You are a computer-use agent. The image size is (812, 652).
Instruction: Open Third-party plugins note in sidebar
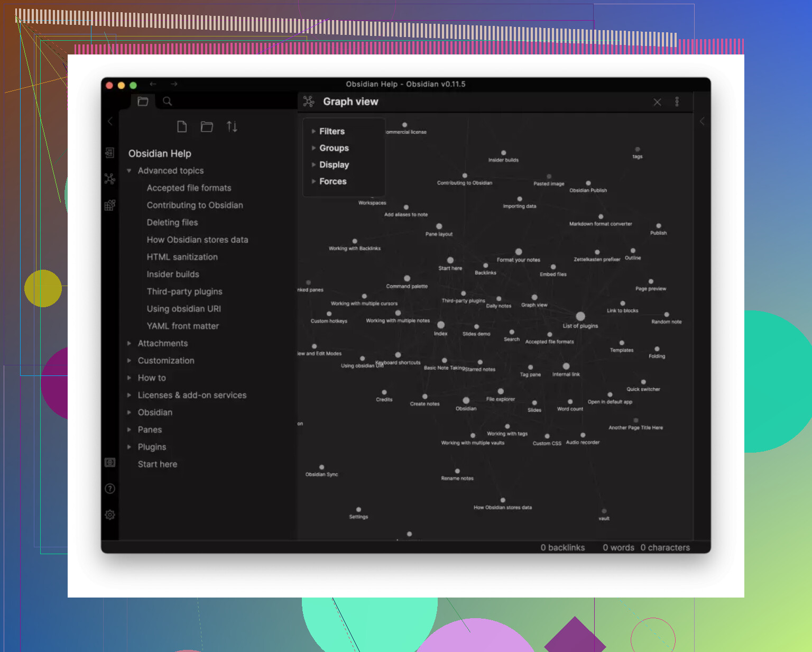184,291
